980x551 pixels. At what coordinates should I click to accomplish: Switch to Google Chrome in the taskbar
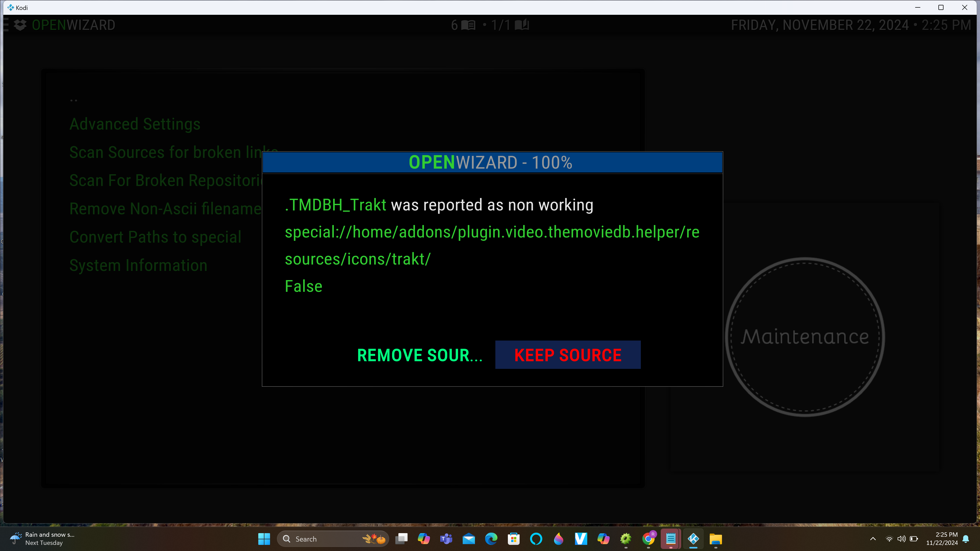[x=648, y=539]
